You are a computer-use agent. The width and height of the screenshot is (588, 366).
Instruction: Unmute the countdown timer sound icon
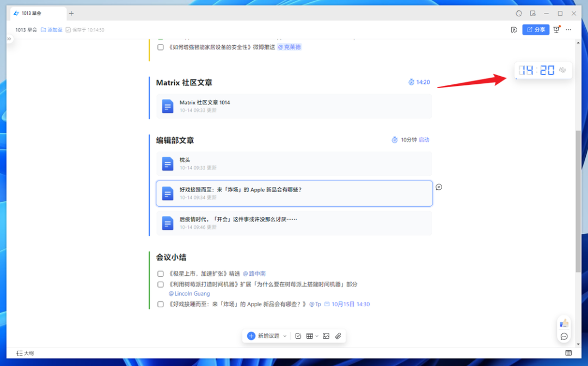[x=562, y=70]
